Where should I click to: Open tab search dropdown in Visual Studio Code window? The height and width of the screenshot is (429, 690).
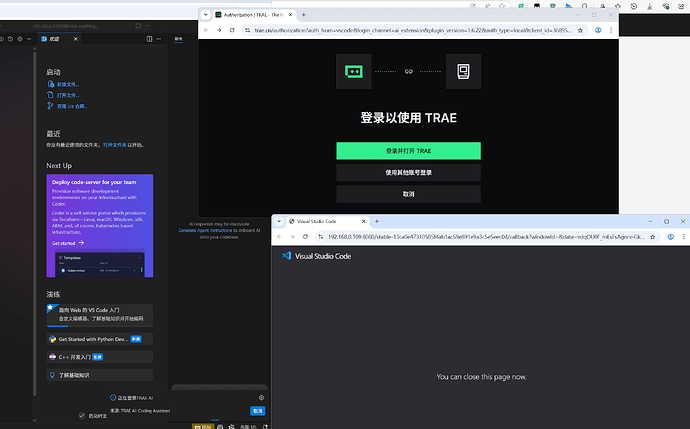[279, 221]
